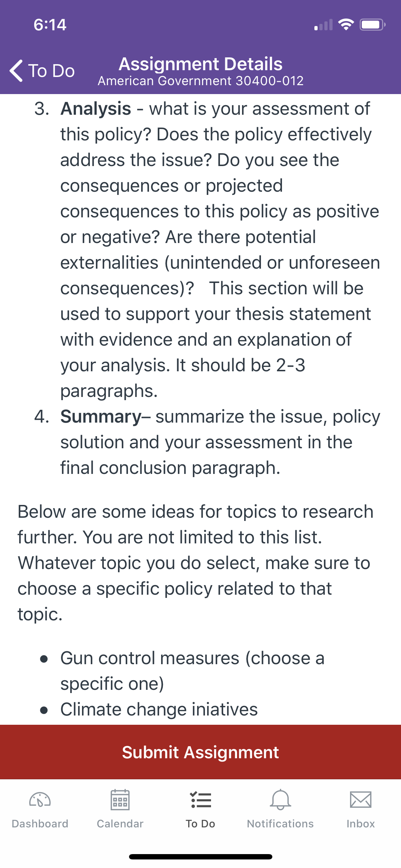
Task: Tap the Assignment Details title
Action: (201, 64)
